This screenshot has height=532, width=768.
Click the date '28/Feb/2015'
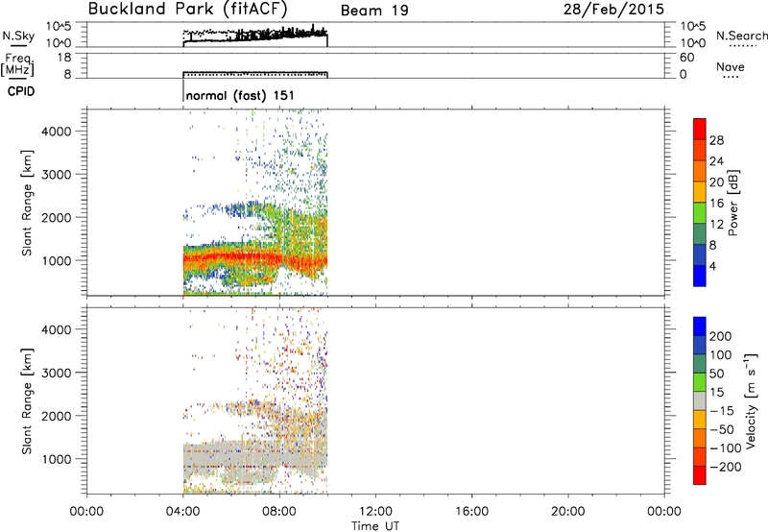click(x=613, y=10)
